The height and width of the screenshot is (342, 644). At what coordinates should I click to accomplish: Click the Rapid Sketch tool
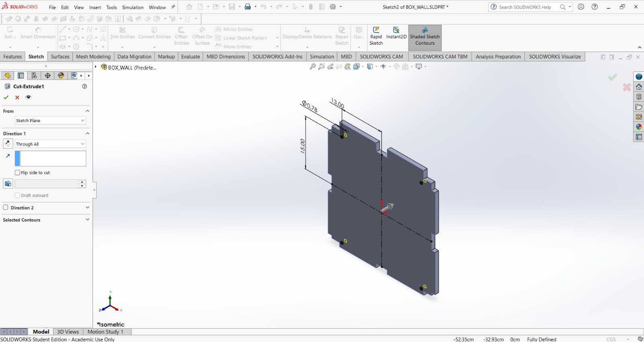[376, 36]
